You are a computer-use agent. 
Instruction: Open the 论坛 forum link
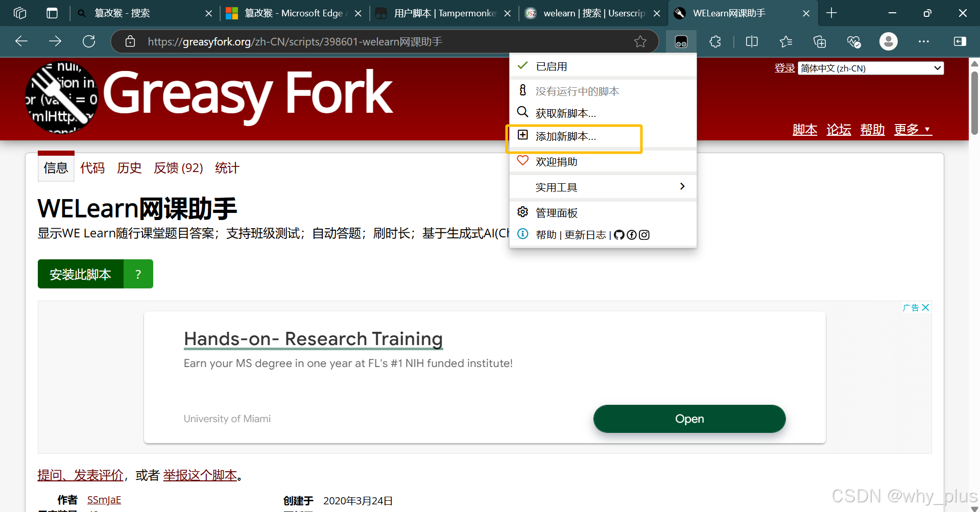coord(839,130)
